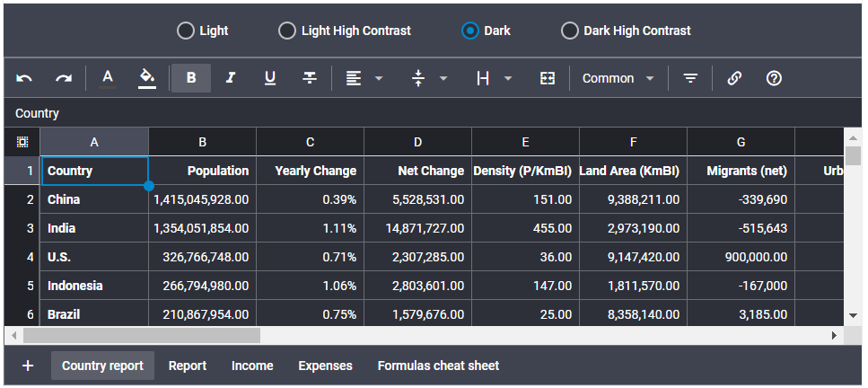Toggle Italic formatting
868x388 pixels.
click(x=231, y=78)
